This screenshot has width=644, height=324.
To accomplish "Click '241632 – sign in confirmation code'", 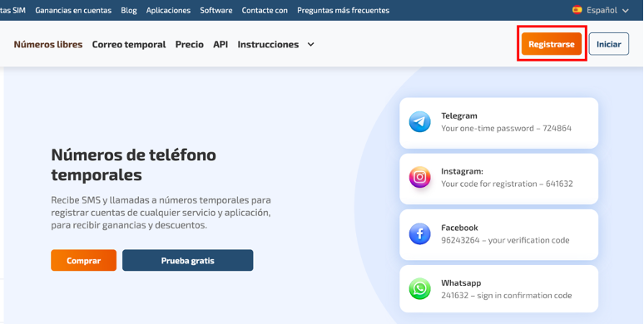I will coord(507,295).
